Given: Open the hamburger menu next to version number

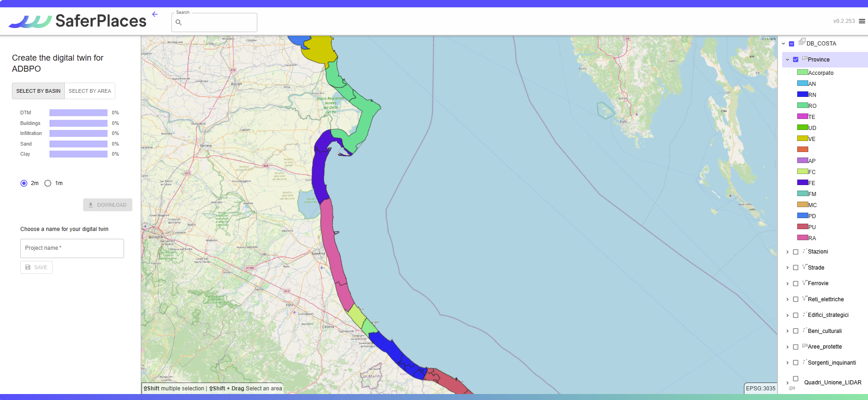Looking at the screenshot, I should (x=862, y=21).
